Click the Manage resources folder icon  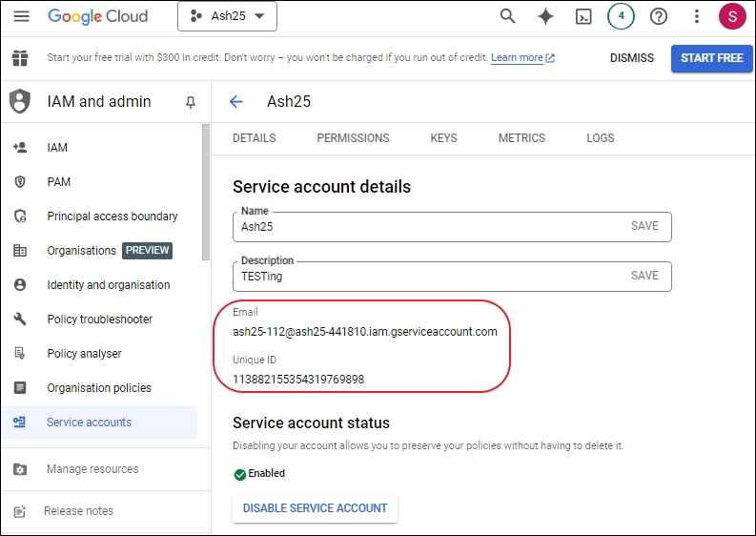point(20,469)
